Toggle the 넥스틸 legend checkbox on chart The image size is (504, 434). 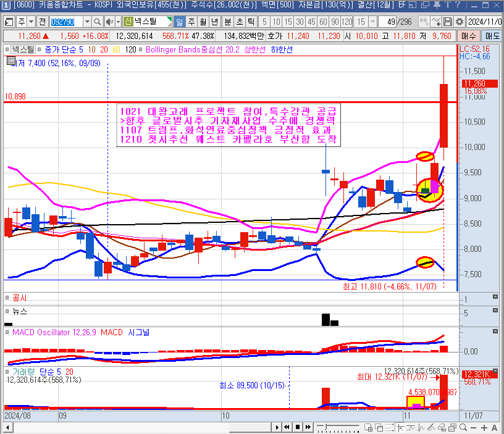click(7, 49)
